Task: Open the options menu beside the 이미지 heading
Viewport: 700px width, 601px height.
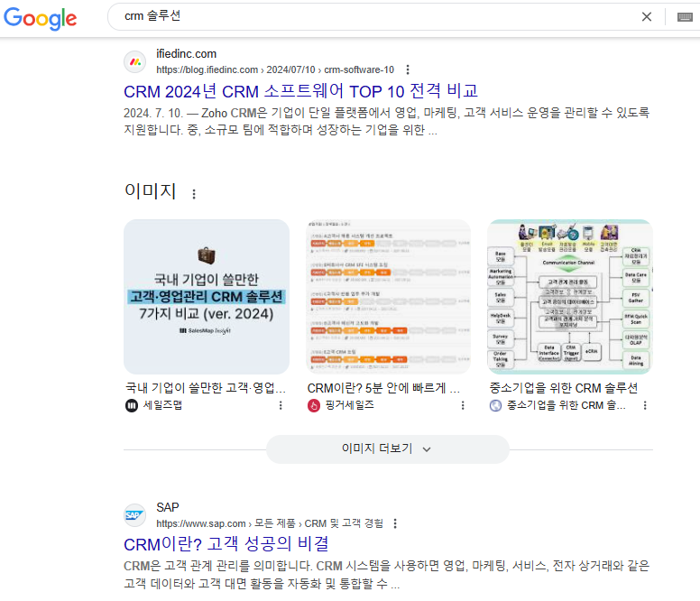Action: pyautogui.click(x=194, y=194)
